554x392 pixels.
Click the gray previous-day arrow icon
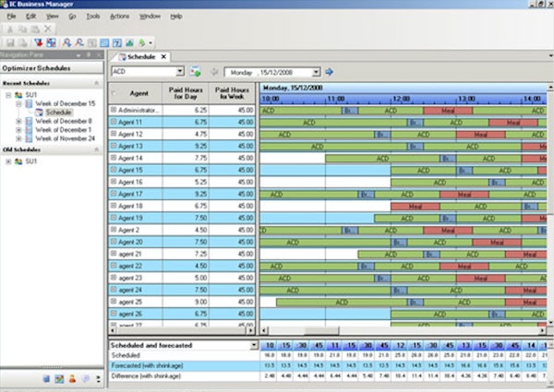pos(214,71)
